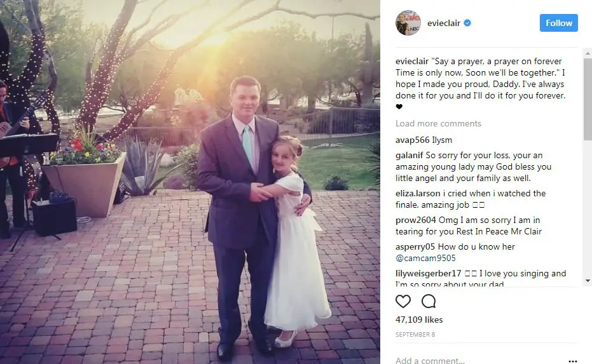Image resolution: width=592 pixels, height=364 pixels.
Task: Click the comments scrollbar down arrow
Action: click(x=588, y=281)
